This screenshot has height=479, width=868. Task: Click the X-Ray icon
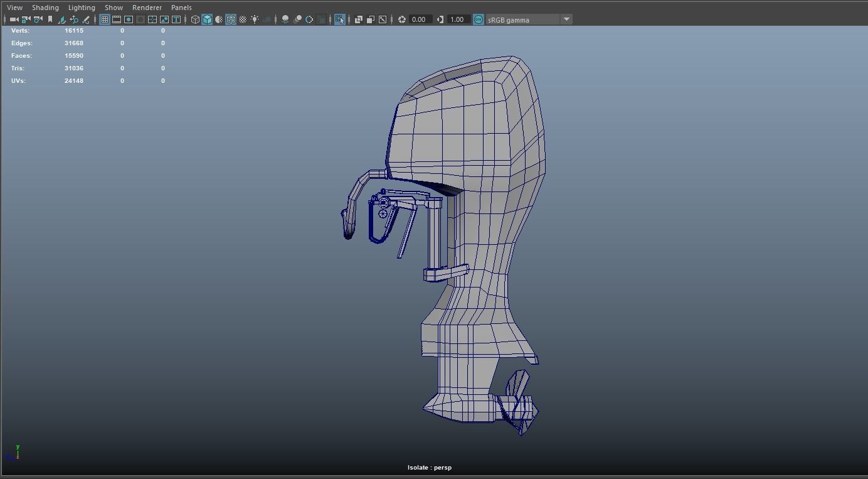pos(359,19)
